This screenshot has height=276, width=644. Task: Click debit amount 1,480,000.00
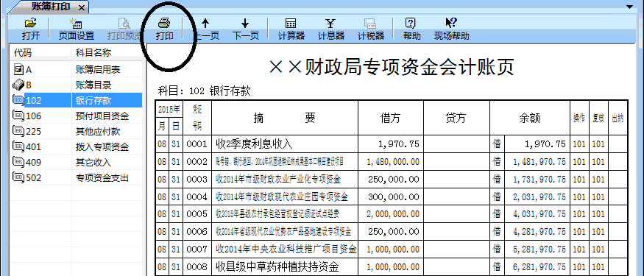392,162
